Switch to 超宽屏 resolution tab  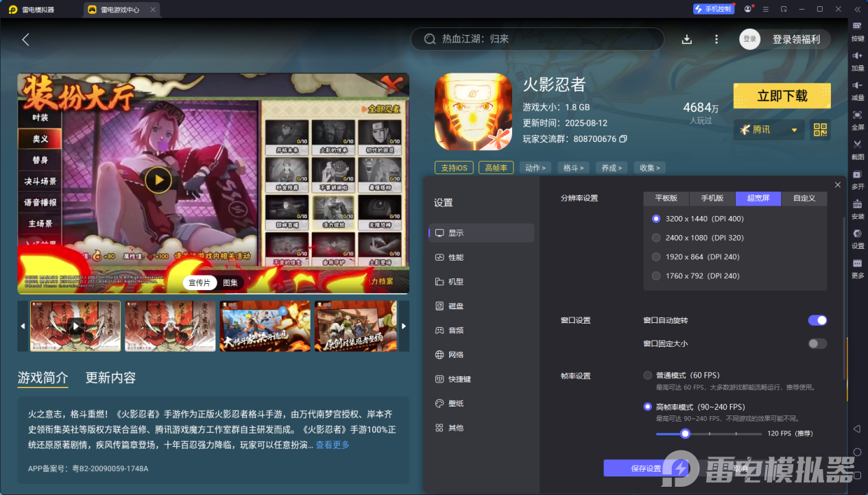758,198
